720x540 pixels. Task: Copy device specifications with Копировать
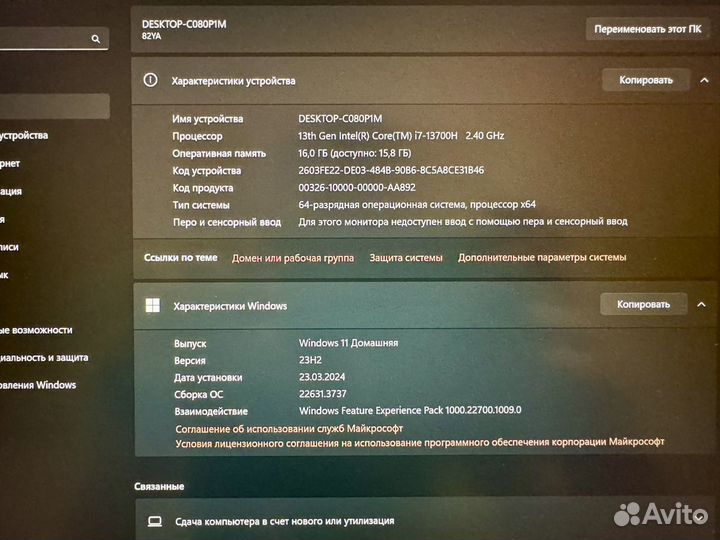pyautogui.click(x=646, y=80)
